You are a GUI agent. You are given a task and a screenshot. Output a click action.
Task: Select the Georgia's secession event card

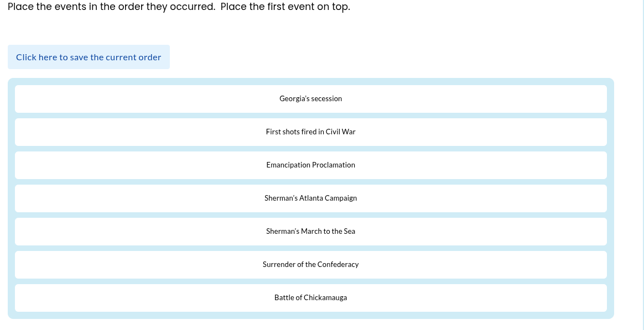(310, 98)
